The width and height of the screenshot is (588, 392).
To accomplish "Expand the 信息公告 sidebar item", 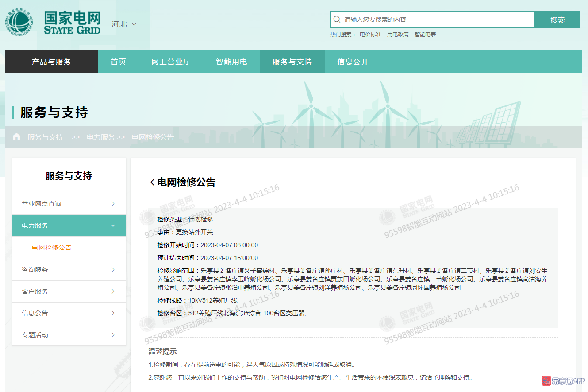I will click(x=69, y=313).
